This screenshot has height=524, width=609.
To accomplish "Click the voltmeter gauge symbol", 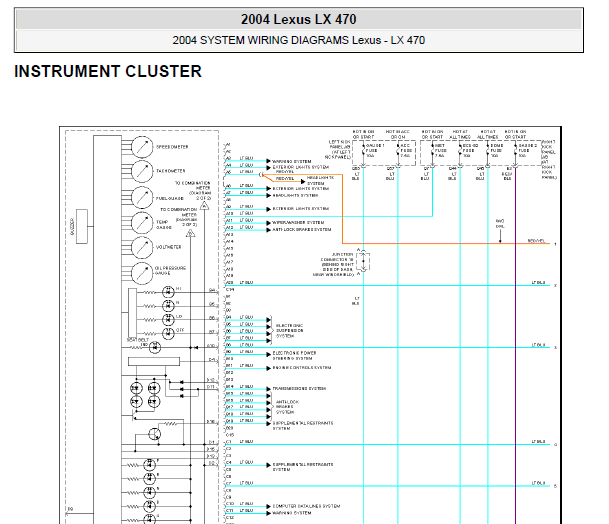I will point(142,247).
